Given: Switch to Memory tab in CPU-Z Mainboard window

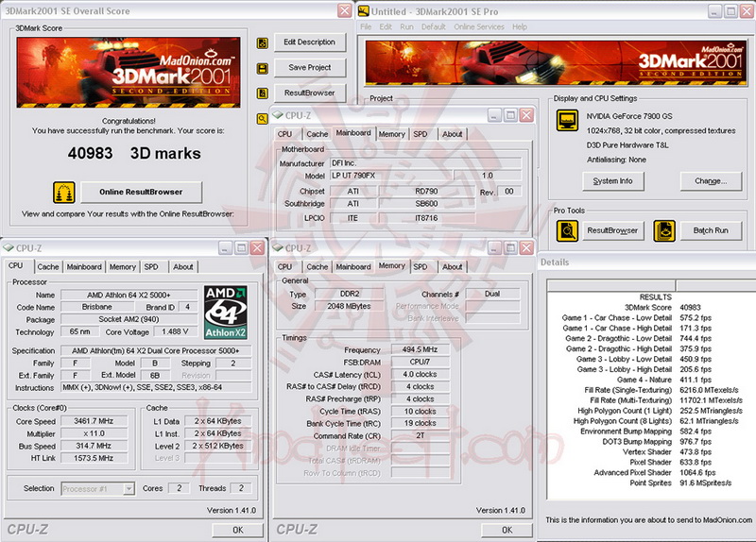Looking at the screenshot, I should [x=391, y=134].
